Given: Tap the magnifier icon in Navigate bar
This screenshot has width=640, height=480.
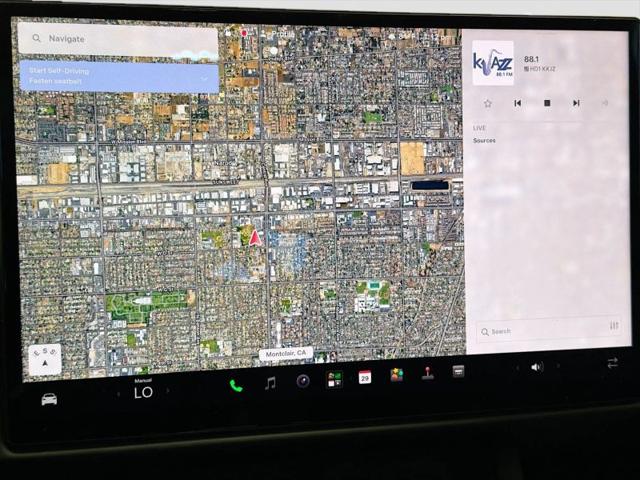Looking at the screenshot, I should pyautogui.click(x=36, y=38).
